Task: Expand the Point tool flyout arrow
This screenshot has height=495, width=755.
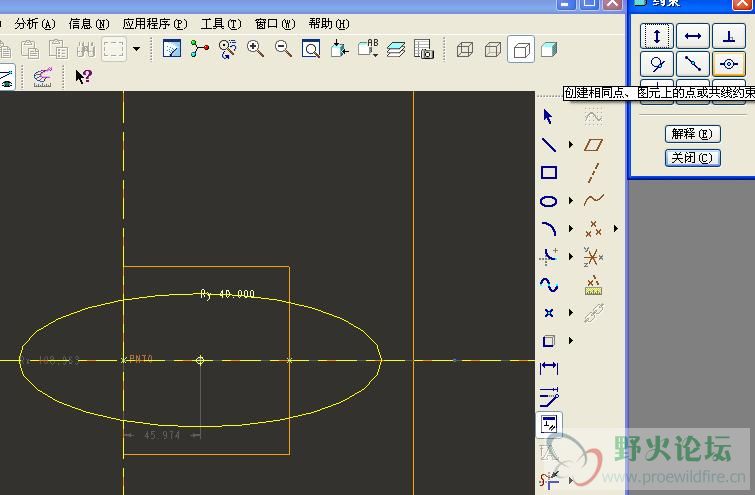Action: coord(571,313)
